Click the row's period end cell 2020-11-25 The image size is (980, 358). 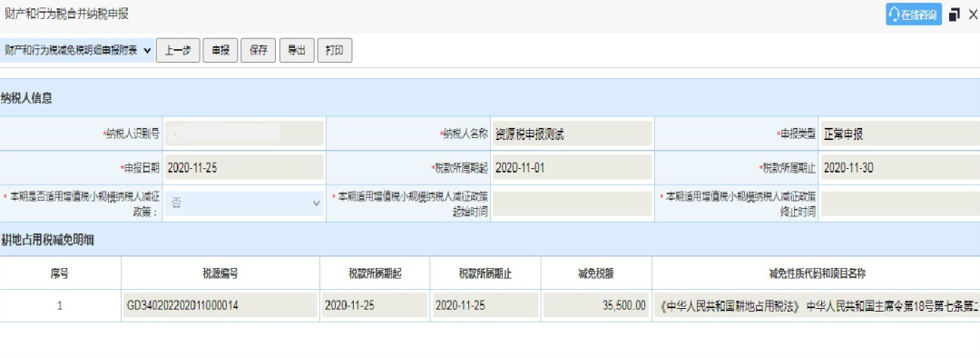tap(485, 305)
